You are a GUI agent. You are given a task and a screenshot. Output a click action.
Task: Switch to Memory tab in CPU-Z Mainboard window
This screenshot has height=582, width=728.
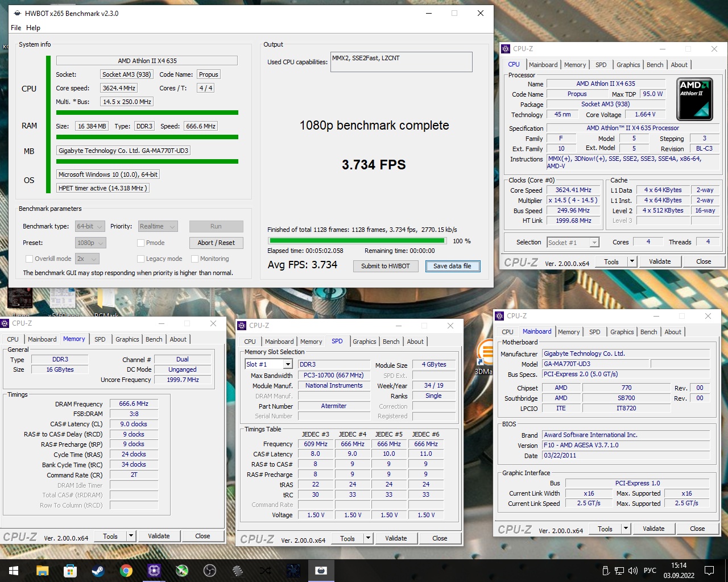click(569, 332)
